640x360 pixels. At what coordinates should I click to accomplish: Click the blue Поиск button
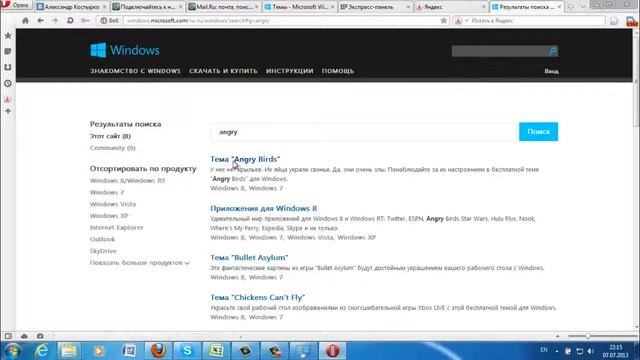538,131
